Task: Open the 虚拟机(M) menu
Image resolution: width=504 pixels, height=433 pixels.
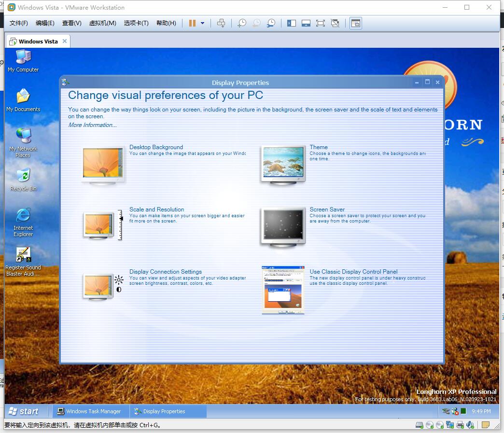Action: click(102, 23)
